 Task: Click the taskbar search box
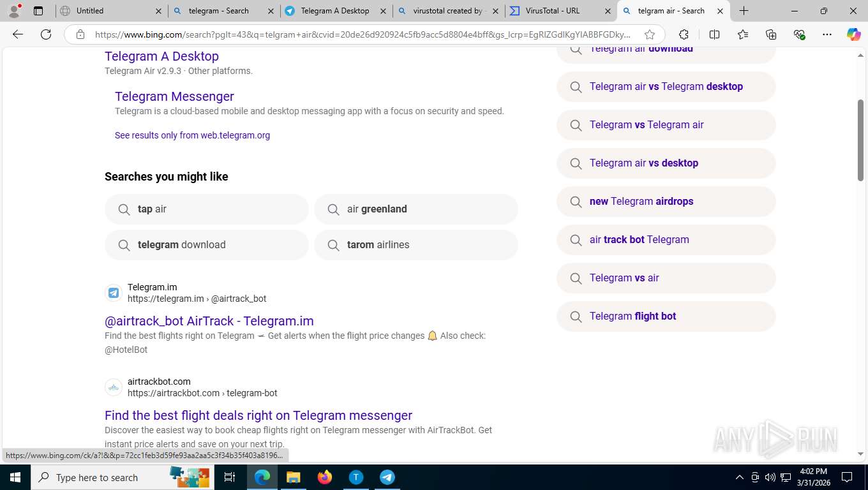click(121, 477)
